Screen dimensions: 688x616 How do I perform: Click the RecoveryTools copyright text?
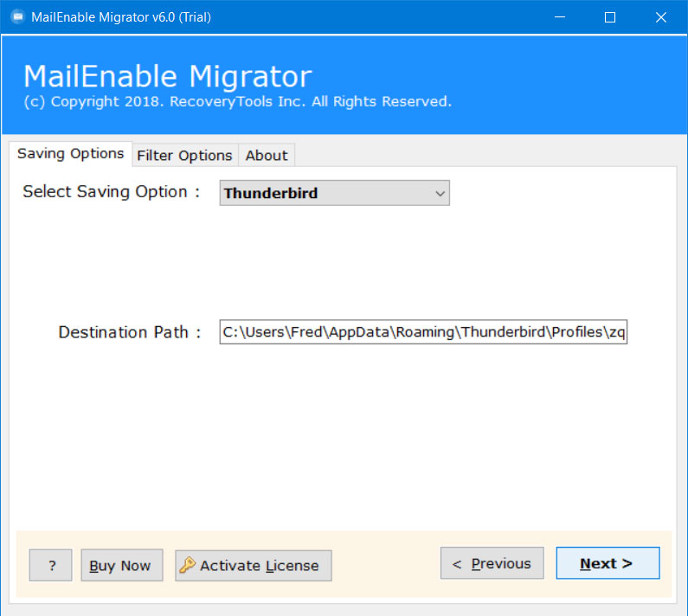(x=237, y=102)
